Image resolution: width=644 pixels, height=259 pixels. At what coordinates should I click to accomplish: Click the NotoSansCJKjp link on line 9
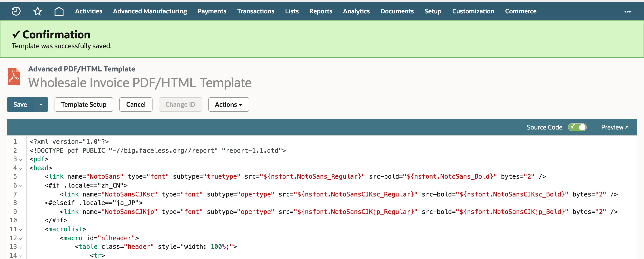point(339,212)
